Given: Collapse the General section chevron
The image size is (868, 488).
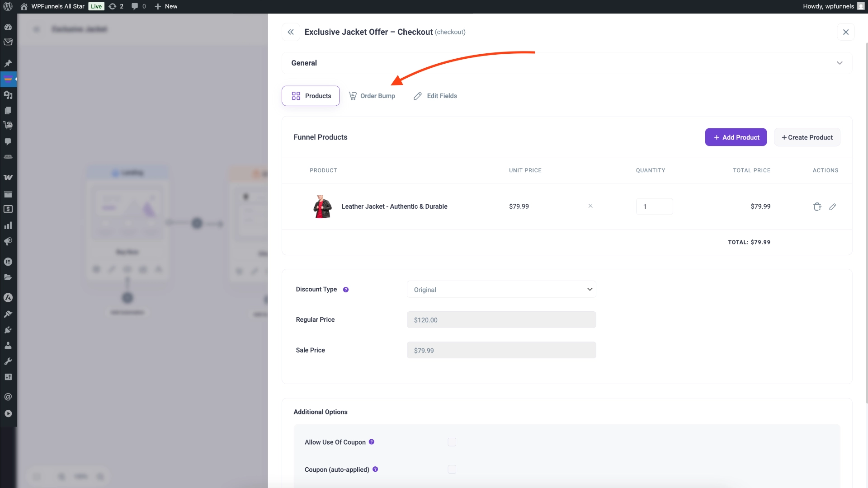Looking at the screenshot, I should 840,63.
